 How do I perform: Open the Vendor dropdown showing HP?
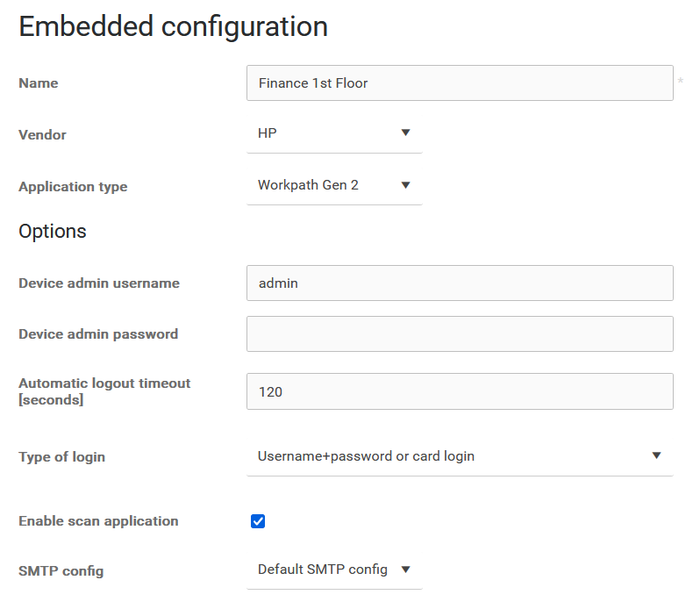click(333, 133)
